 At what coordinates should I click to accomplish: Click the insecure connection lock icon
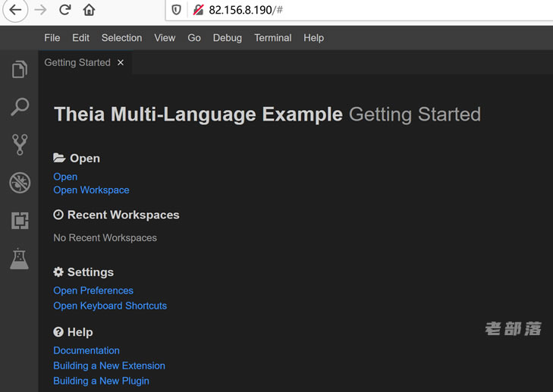(198, 10)
